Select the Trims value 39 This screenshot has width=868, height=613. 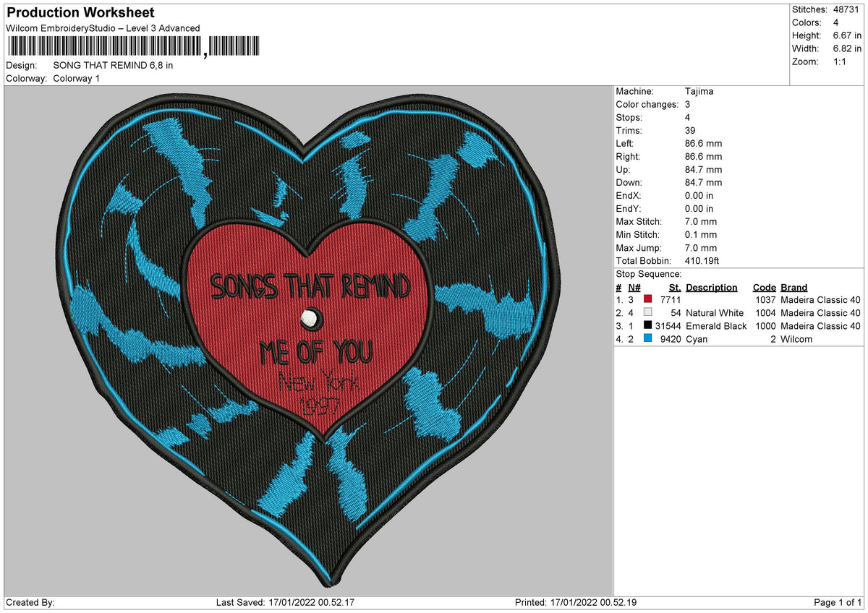(x=691, y=131)
